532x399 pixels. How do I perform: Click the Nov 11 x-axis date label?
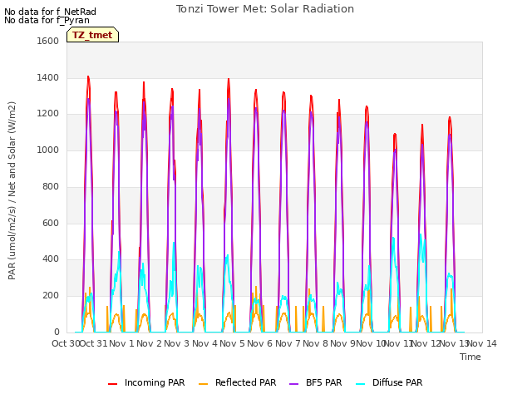(397, 343)
